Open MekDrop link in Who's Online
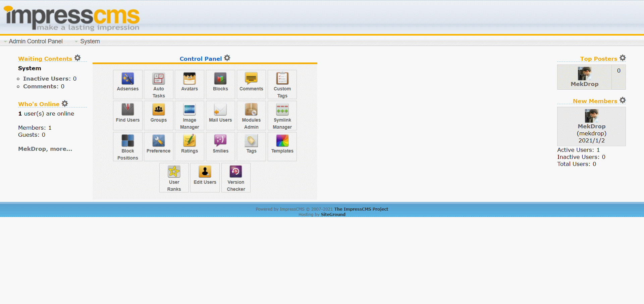 [32, 149]
